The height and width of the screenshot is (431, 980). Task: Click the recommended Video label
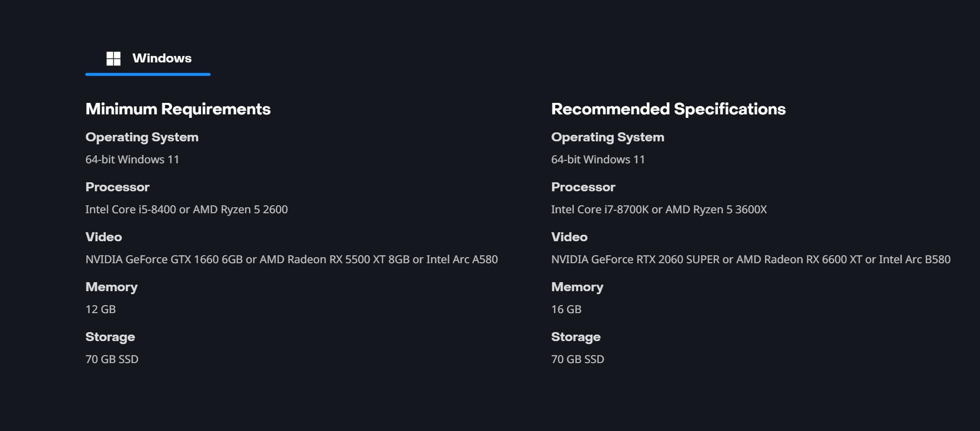pyautogui.click(x=569, y=237)
